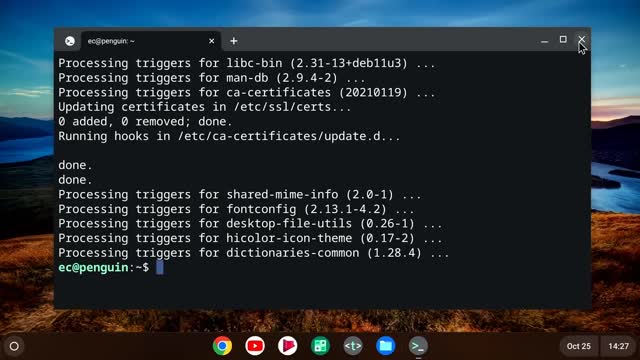640x360 pixels.
Task: Click the shared-mime-info triggers line
Action: click(x=240, y=195)
